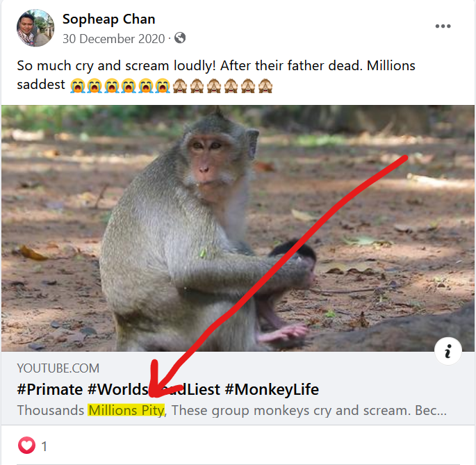Open the #Primate hashtag in the title

50,389
